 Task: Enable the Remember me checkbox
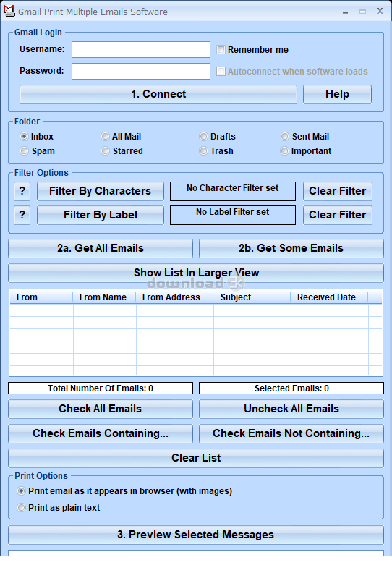221,50
